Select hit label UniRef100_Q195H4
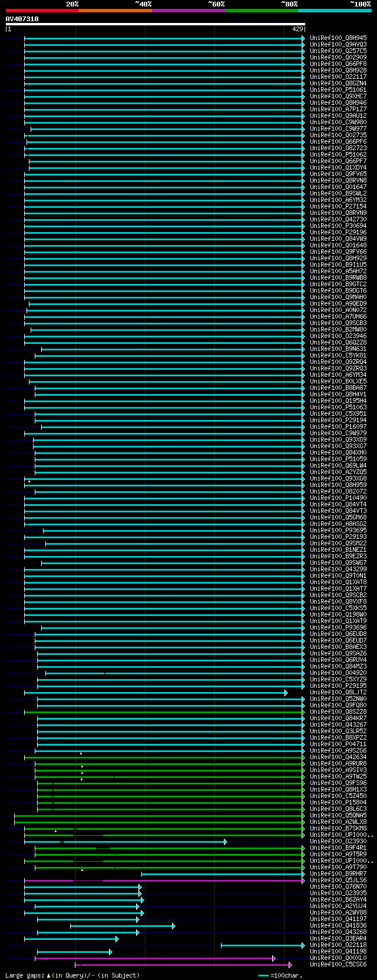The image size is (377, 980). pos(338,400)
